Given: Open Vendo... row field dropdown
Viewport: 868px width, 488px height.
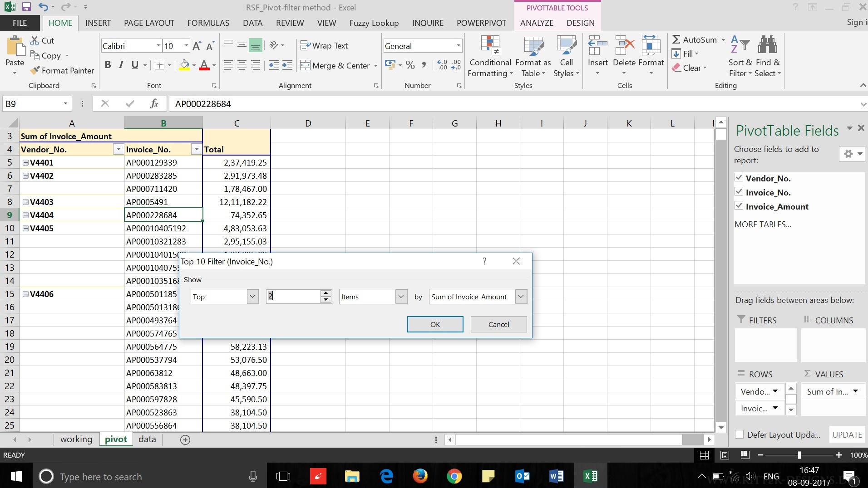Looking at the screenshot, I should click(x=775, y=391).
